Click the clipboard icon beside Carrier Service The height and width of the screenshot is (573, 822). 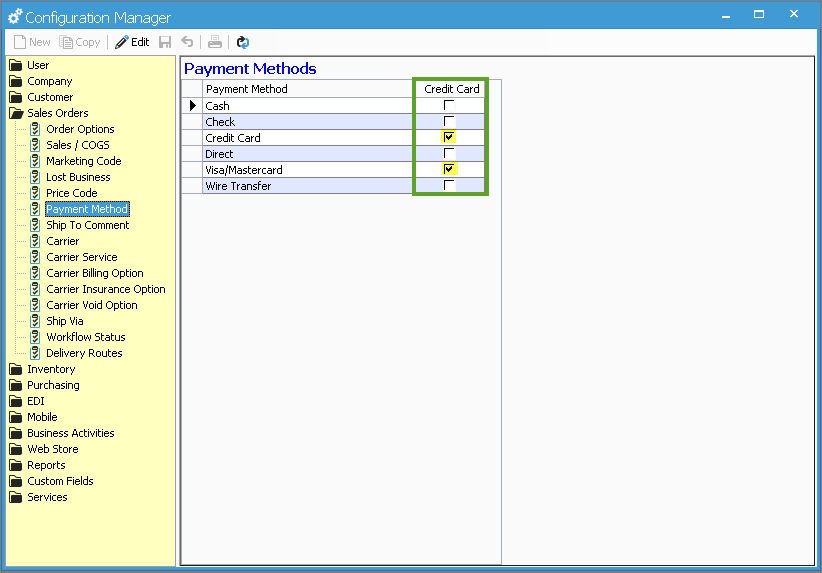coord(35,257)
